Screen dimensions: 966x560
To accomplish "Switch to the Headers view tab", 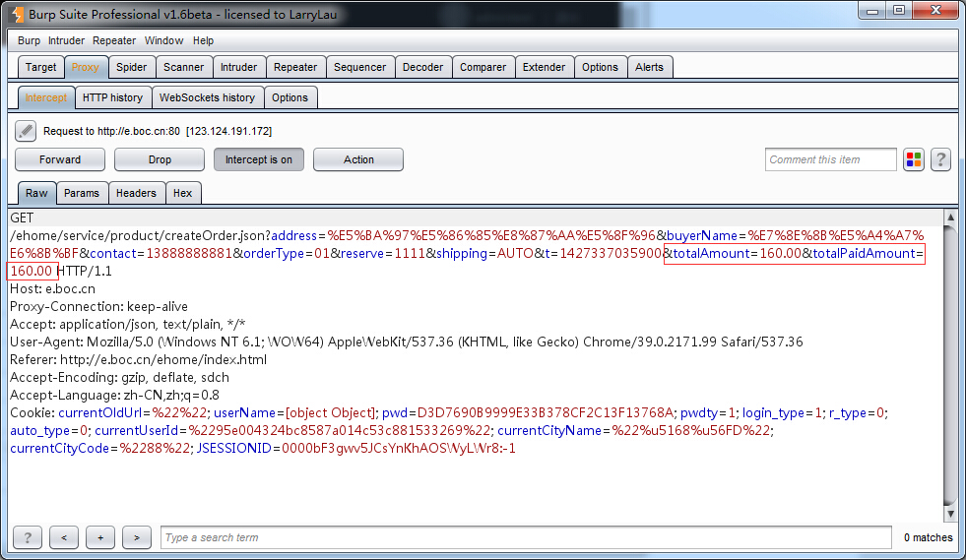I will [x=136, y=193].
